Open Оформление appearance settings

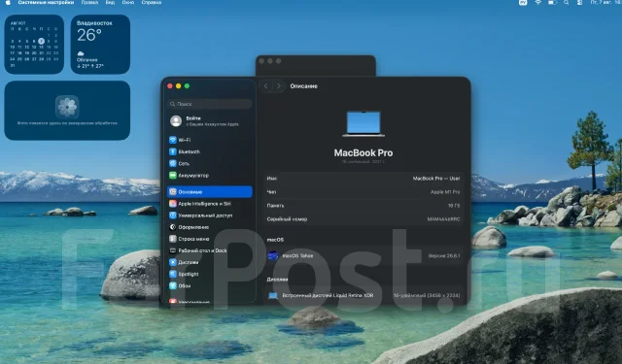210,227
